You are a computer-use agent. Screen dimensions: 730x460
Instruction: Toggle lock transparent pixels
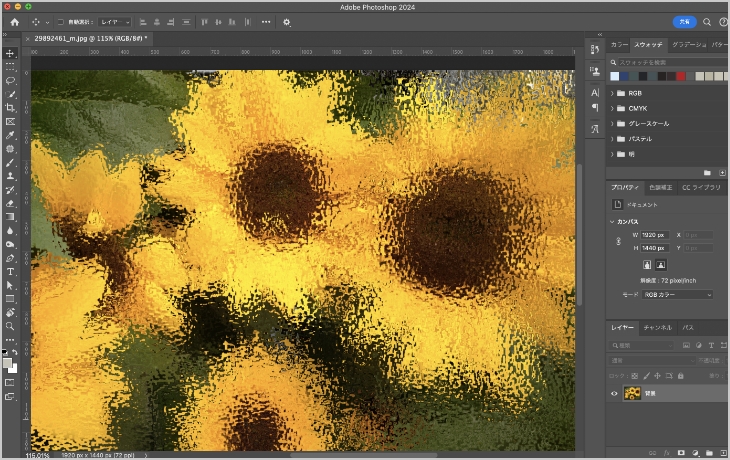coord(635,376)
